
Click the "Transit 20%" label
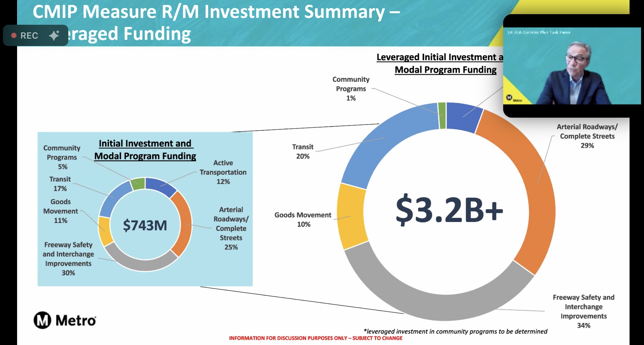(303, 151)
